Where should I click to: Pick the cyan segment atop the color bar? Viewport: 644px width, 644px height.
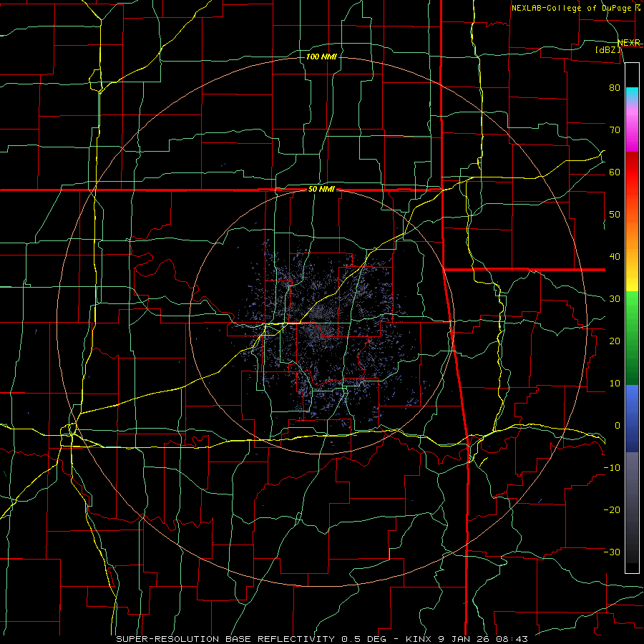pyautogui.click(x=632, y=96)
